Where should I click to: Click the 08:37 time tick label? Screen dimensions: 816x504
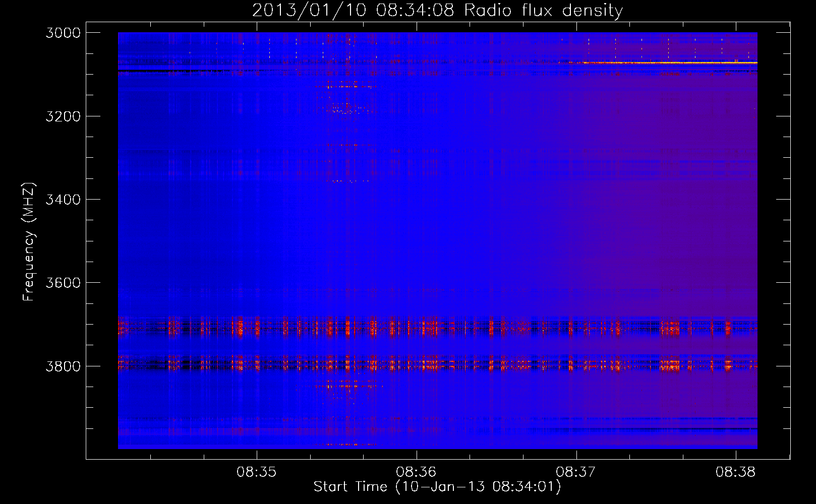pos(576,472)
